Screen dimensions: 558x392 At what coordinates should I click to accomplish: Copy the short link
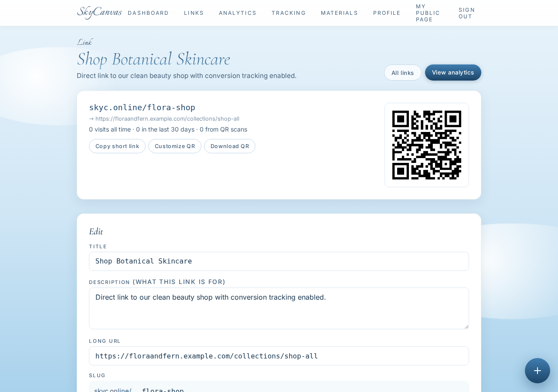tap(117, 146)
